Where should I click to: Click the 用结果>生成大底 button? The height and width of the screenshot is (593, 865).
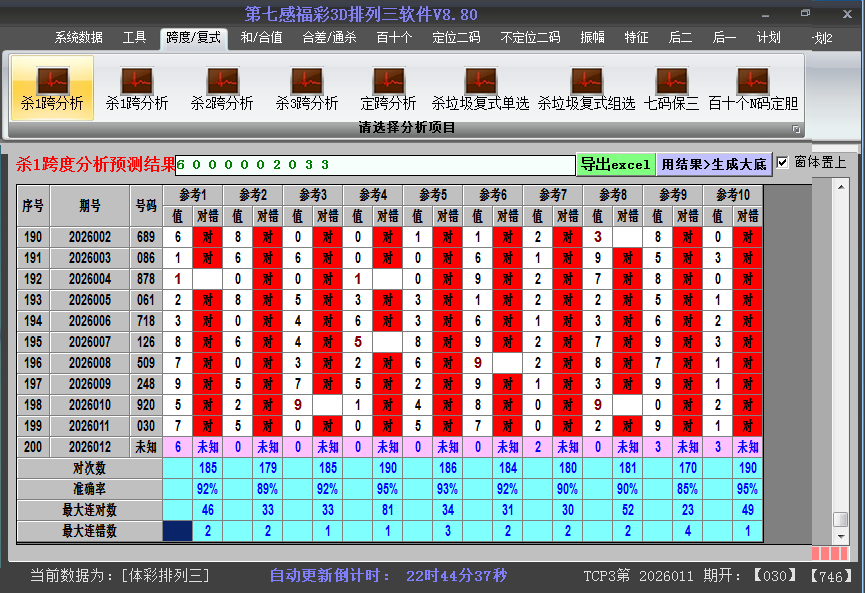[714, 164]
